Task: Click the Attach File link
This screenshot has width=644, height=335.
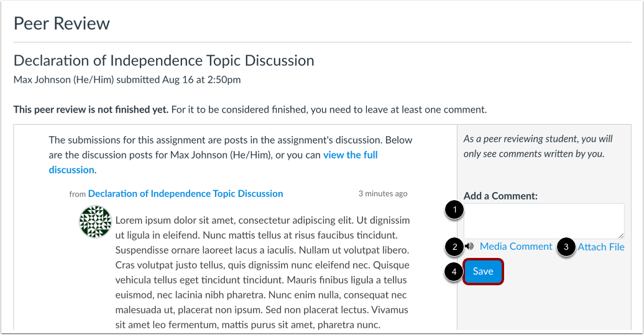Action: click(x=600, y=247)
